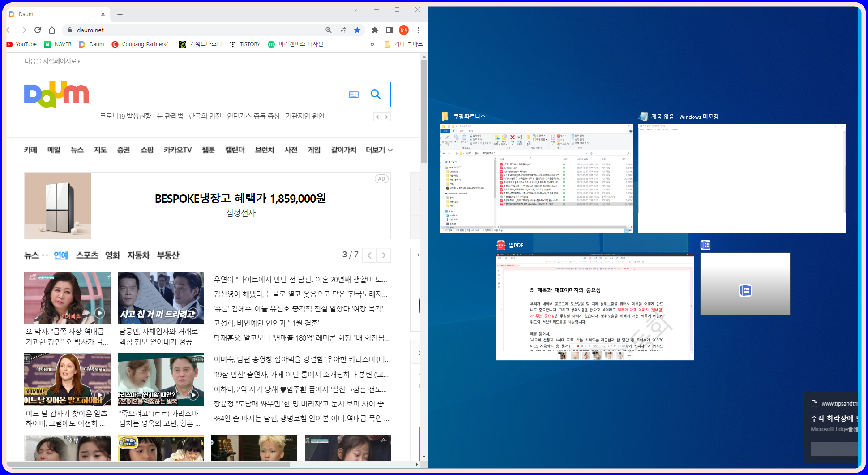Go to previous news page arrow
This screenshot has width=868, height=475.
[369, 255]
